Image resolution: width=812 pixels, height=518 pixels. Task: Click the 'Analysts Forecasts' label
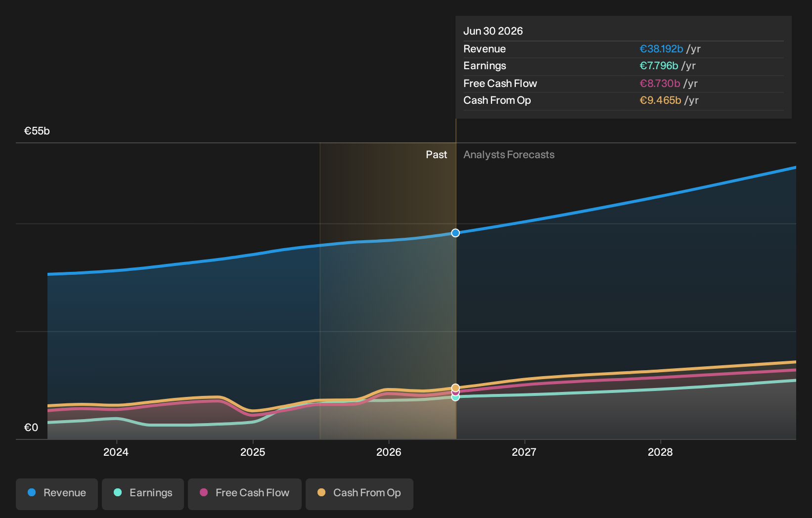point(509,155)
